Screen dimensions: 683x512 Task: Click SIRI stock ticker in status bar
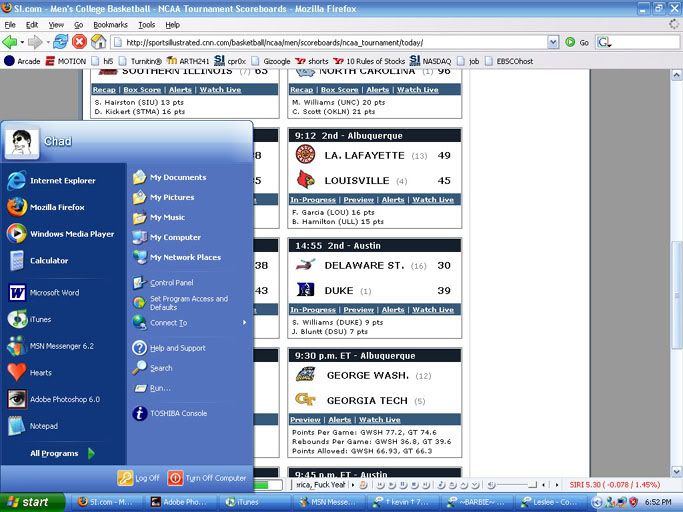tap(614, 485)
